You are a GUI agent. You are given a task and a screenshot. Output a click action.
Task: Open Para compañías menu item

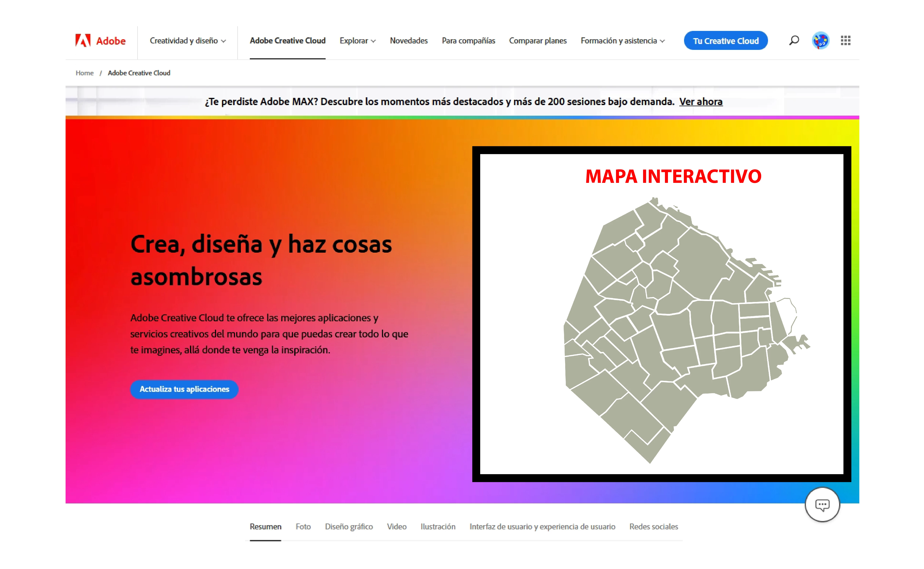coord(468,41)
